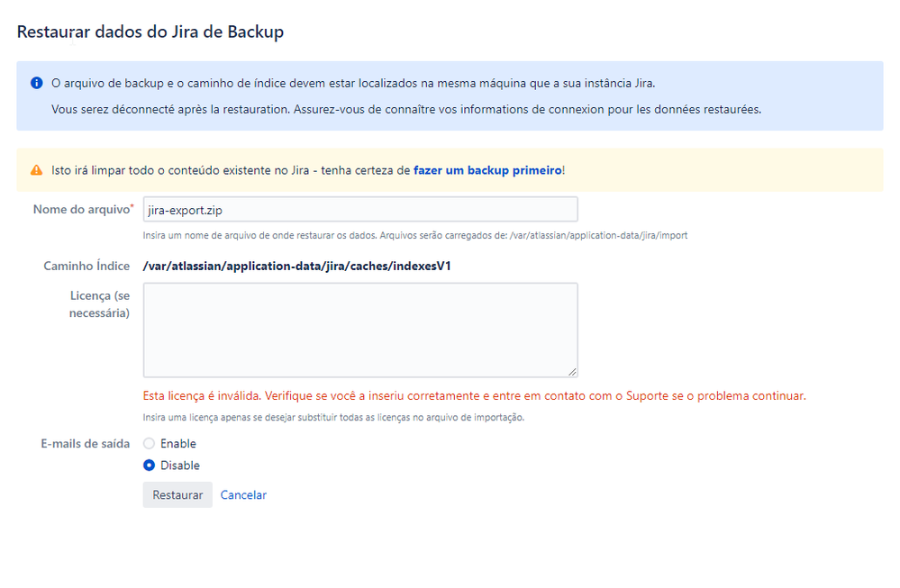
Task: Click the blue info icon in banner
Action: (37, 83)
